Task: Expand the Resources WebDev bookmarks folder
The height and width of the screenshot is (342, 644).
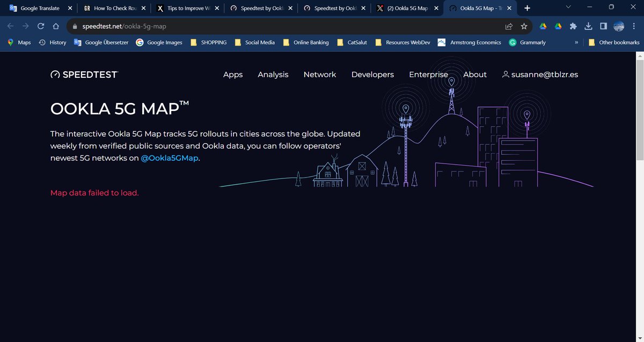Action: (402, 42)
